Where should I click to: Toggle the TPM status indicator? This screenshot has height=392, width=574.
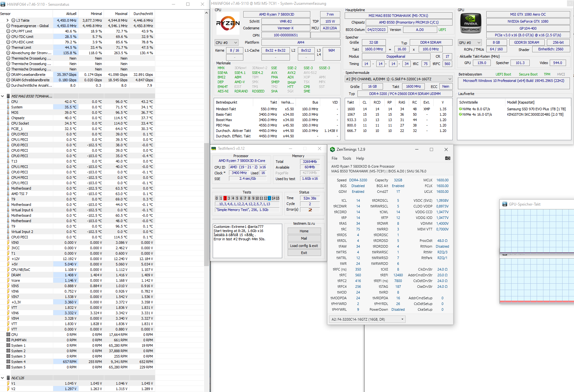point(547,74)
